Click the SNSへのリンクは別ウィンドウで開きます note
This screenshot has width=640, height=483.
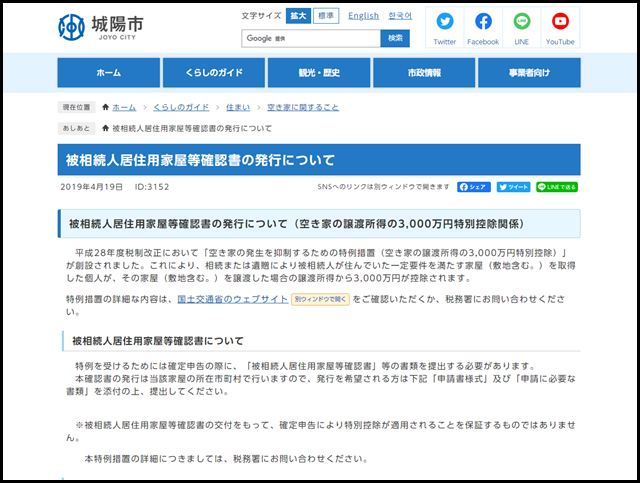click(x=384, y=187)
